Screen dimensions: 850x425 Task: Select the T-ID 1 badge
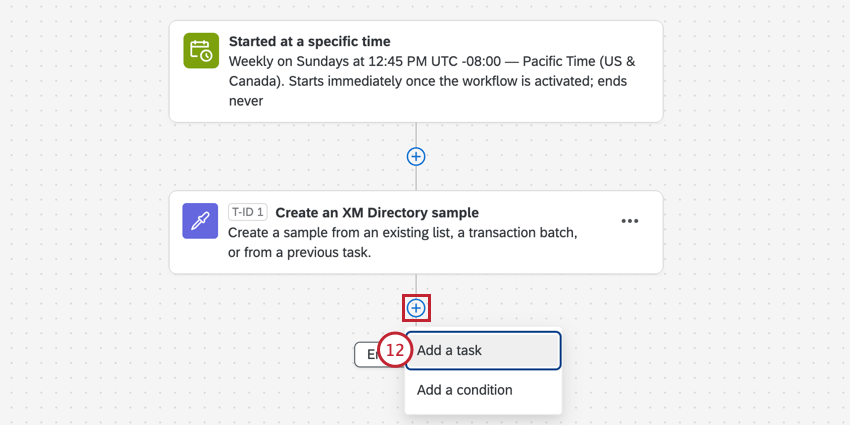[248, 212]
